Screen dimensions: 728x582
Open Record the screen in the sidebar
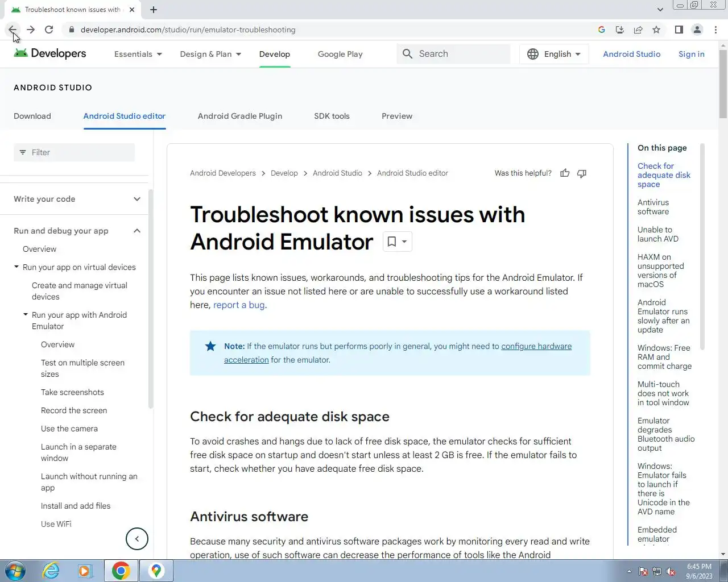[x=74, y=410]
